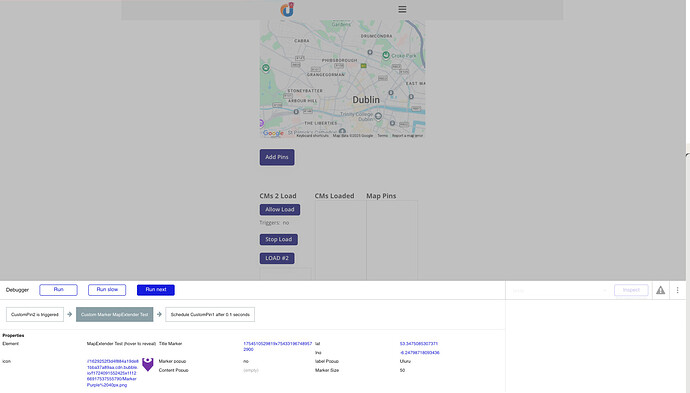The image size is (690, 393).
Task: Click the Allow Load button
Action: click(x=280, y=209)
